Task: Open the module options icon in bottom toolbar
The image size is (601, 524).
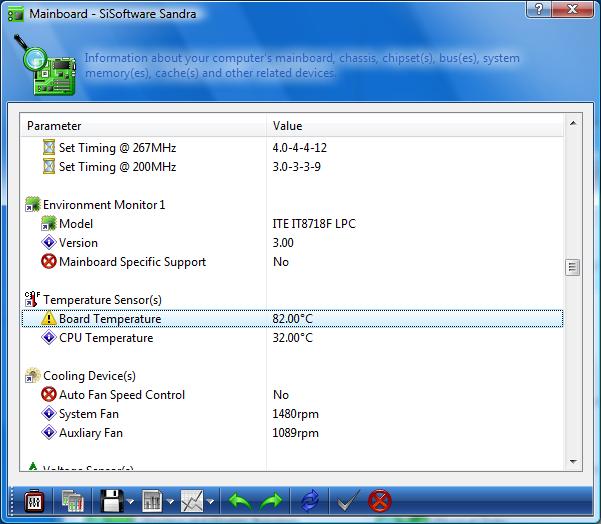Action: point(34,501)
